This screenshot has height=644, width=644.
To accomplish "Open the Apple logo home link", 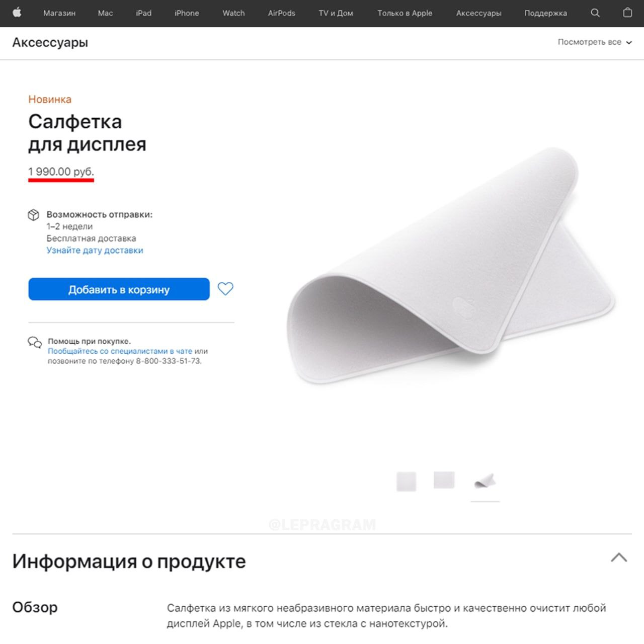I will click(x=17, y=13).
